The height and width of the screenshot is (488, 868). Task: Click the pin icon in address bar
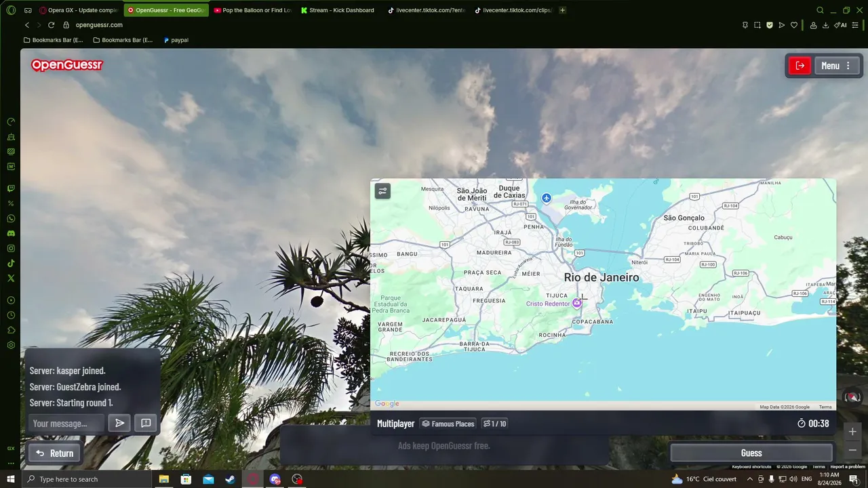(745, 25)
